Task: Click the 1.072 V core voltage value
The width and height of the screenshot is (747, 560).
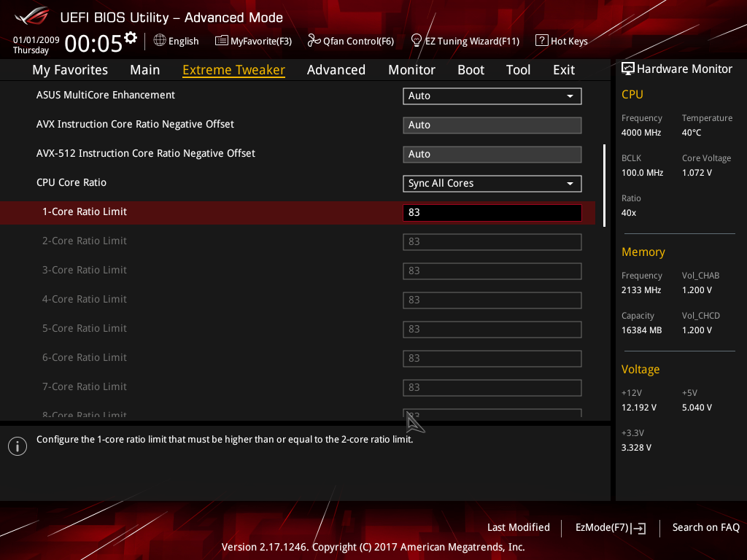Action: pos(697,173)
